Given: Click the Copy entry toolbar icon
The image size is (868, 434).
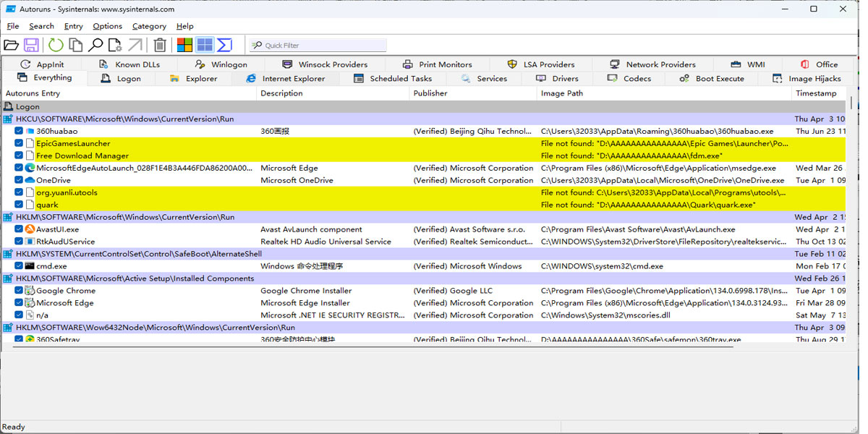Looking at the screenshot, I should click(75, 45).
